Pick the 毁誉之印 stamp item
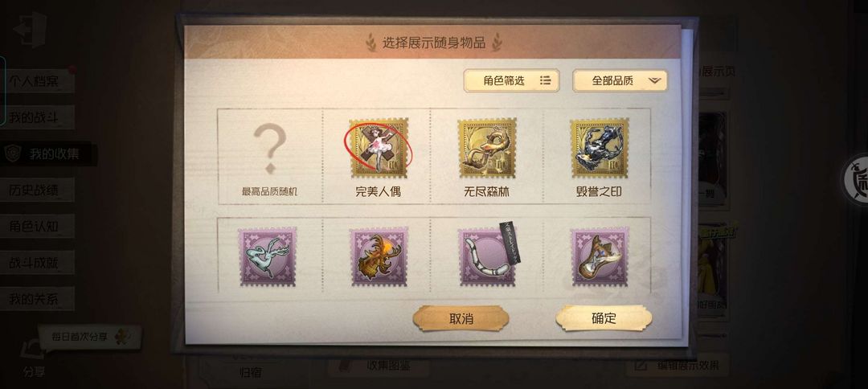Screen dimensions: 868x389 tap(600, 147)
